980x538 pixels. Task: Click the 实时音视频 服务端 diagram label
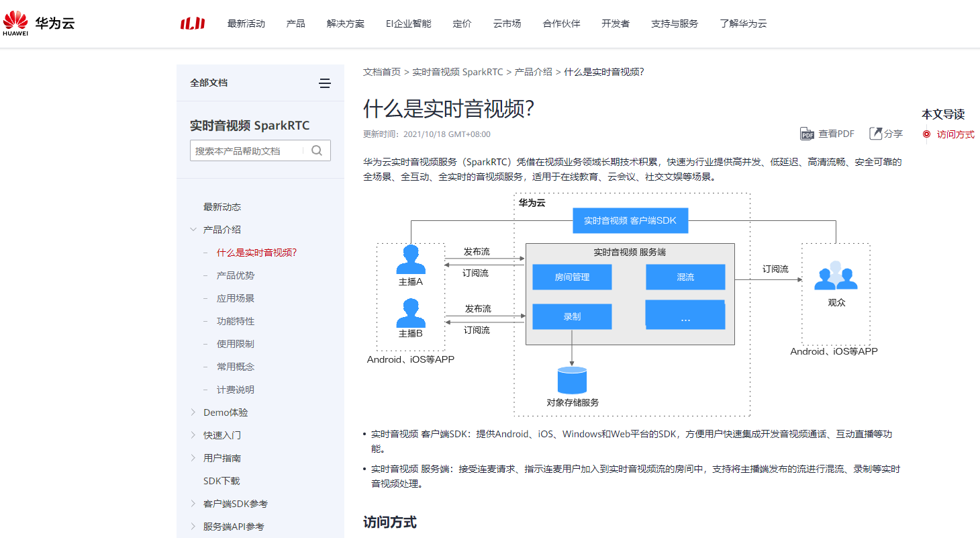pyautogui.click(x=630, y=253)
